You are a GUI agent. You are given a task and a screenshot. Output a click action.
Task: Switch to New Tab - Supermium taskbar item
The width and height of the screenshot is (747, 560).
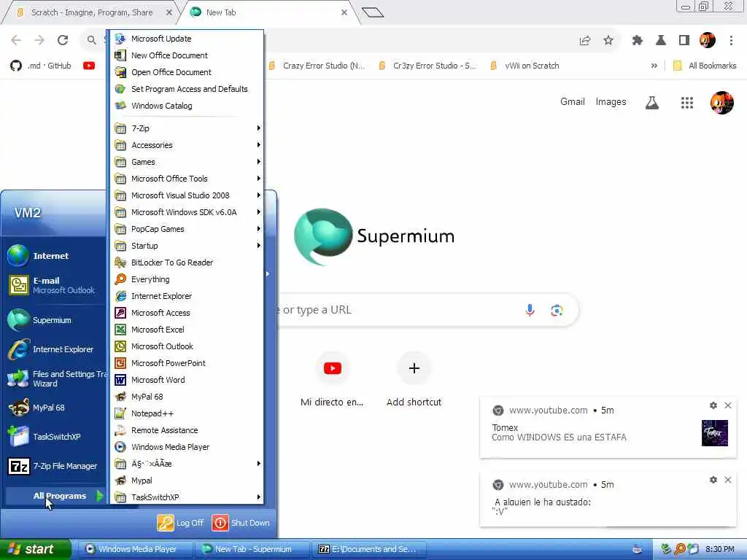pyautogui.click(x=252, y=549)
